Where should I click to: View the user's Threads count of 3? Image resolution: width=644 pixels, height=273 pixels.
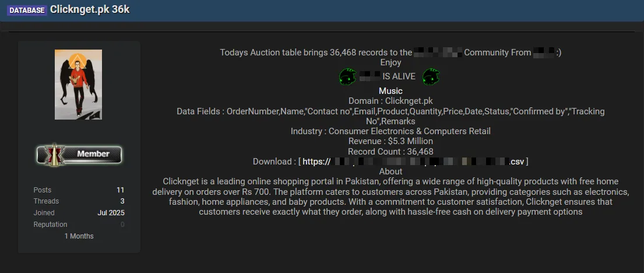tap(122, 201)
